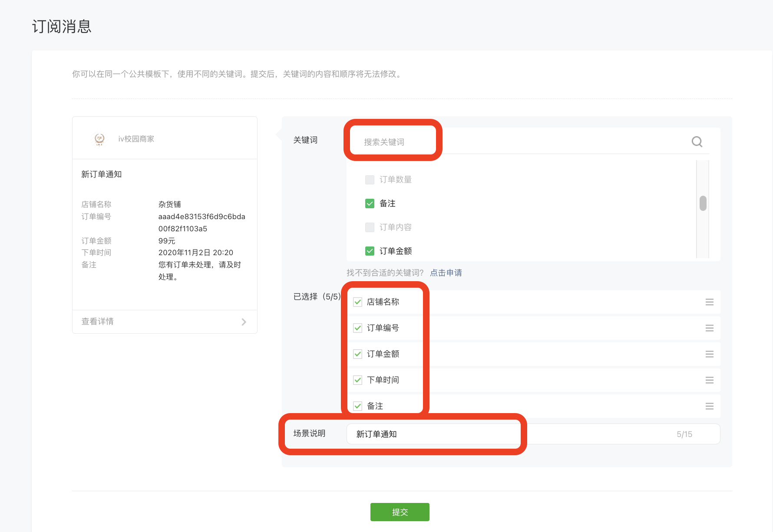This screenshot has width=773, height=532.
Task: Click the keyword list scrollbar thumb
Action: tap(703, 203)
